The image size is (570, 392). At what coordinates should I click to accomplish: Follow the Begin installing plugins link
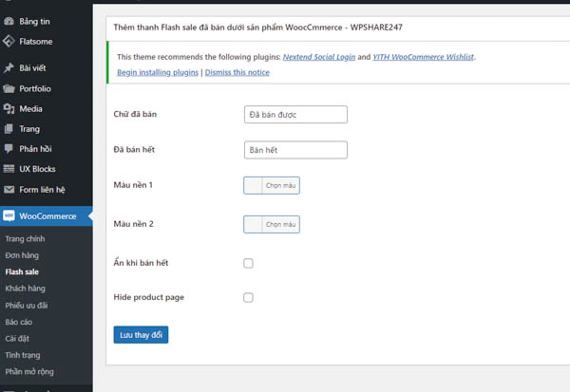pyautogui.click(x=157, y=73)
